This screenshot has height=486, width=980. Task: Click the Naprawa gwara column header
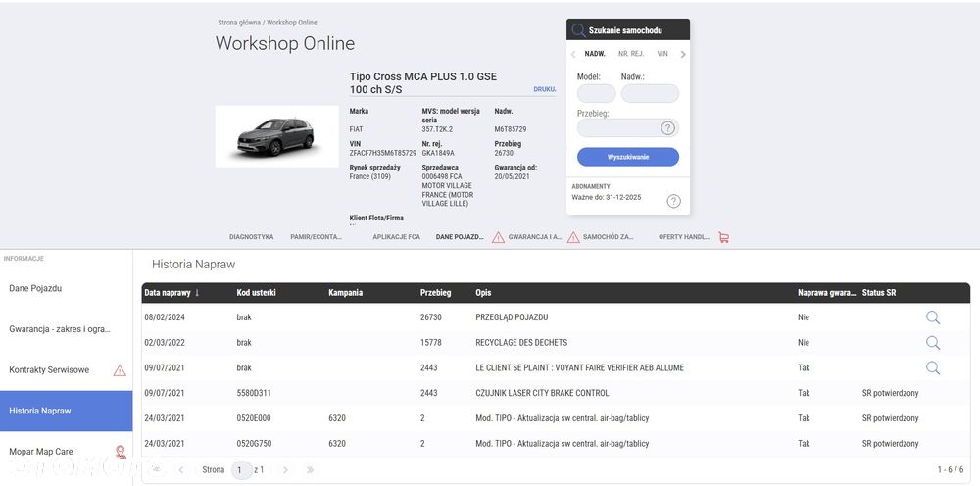pyautogui.click(x=827, y=292)
